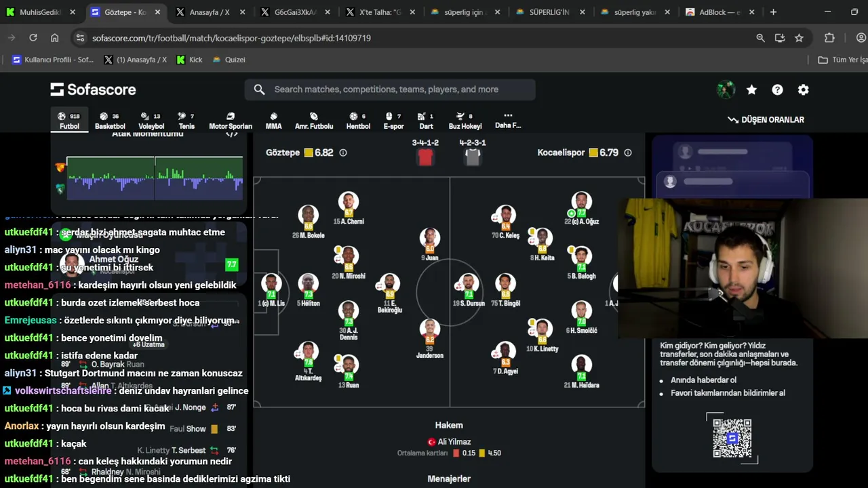Open player A. J. Dennis on pitch
The height and width of the screenshot is (488, 868).
point(349,320)
